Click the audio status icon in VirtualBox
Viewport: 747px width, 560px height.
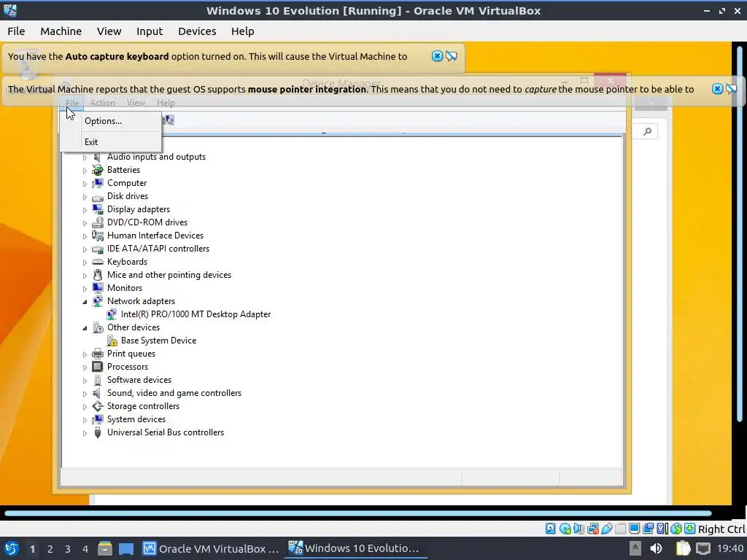coord(578,529)
